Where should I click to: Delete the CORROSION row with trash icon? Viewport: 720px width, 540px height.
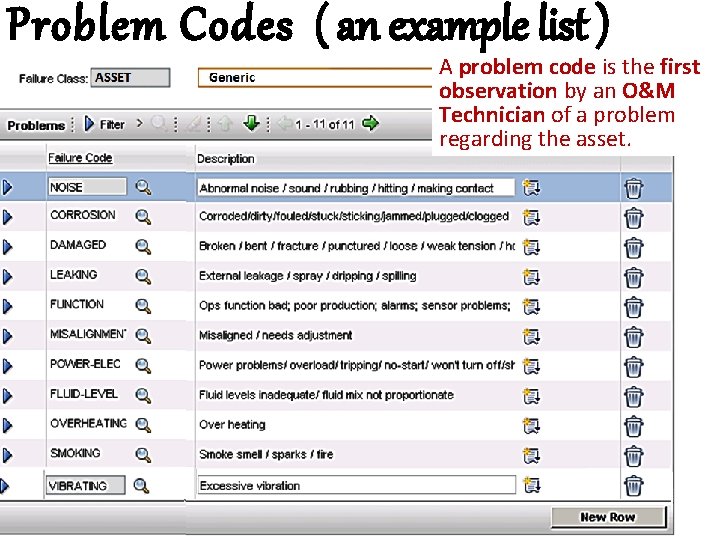(634, 218)
